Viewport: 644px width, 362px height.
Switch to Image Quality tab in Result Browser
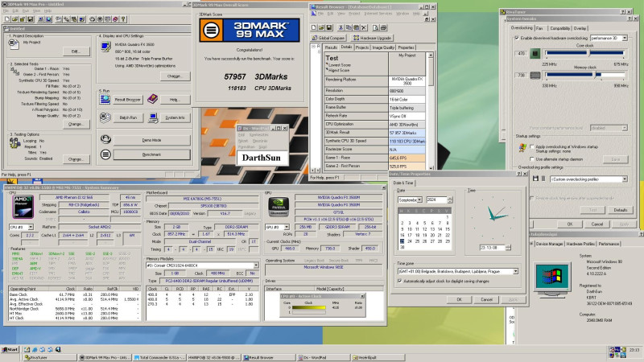coord(383,47)
